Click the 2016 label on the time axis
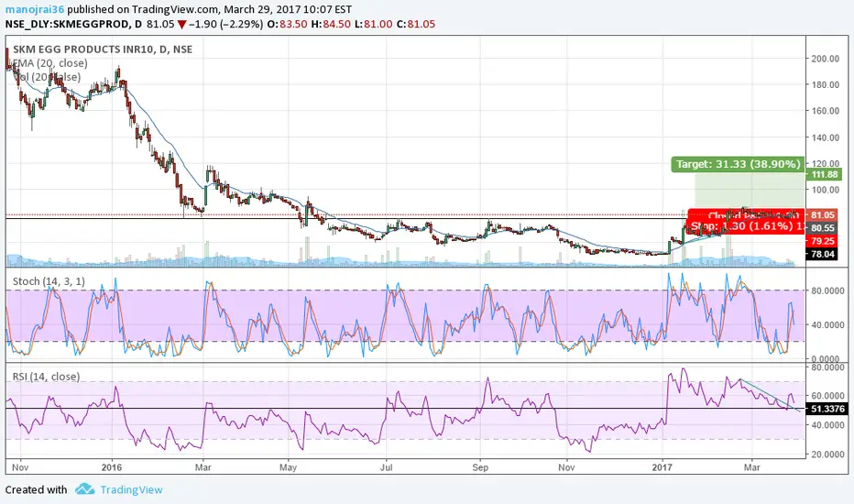854x504 pixels. pos(112,467)
